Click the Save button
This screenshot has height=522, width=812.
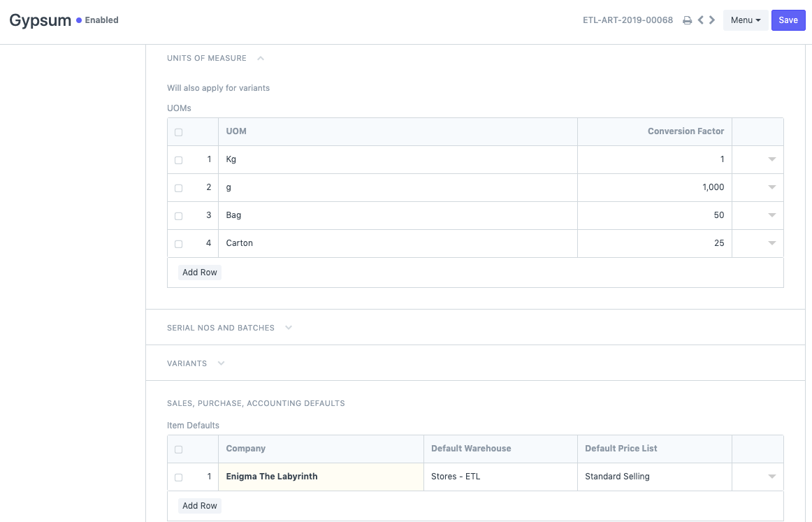[x=788, y=20]
